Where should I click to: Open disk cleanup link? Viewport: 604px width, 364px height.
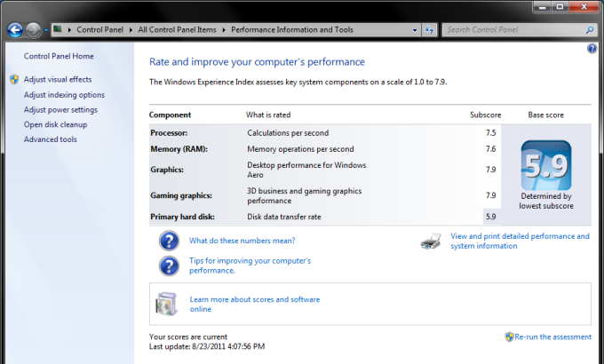pyautogui.click(x=55, y=125)
